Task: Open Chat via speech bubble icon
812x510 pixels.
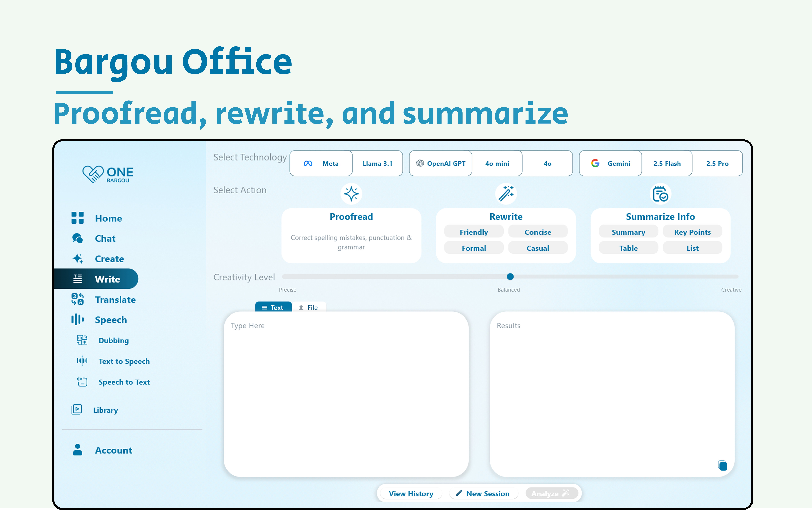Action: (x=78, y=238)
